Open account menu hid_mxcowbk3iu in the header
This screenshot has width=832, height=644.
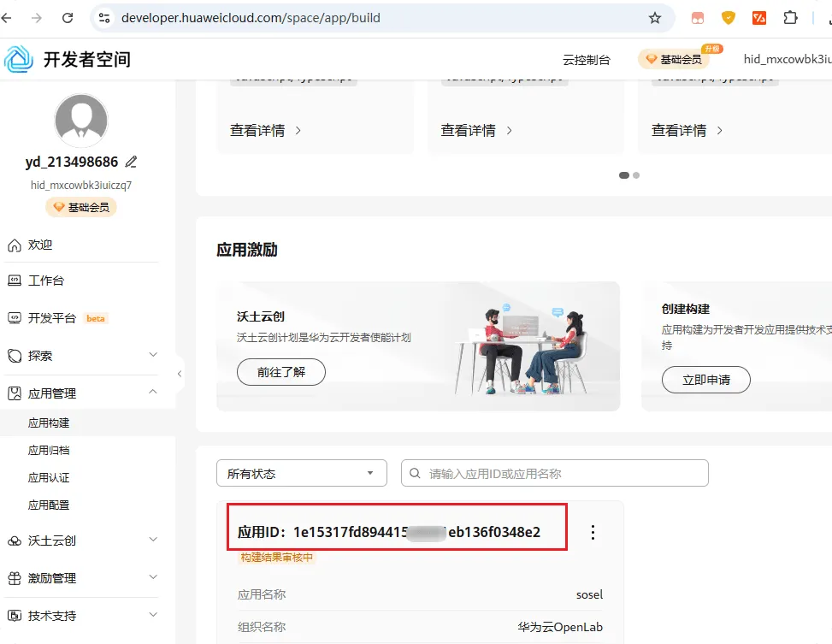(788, 60)
